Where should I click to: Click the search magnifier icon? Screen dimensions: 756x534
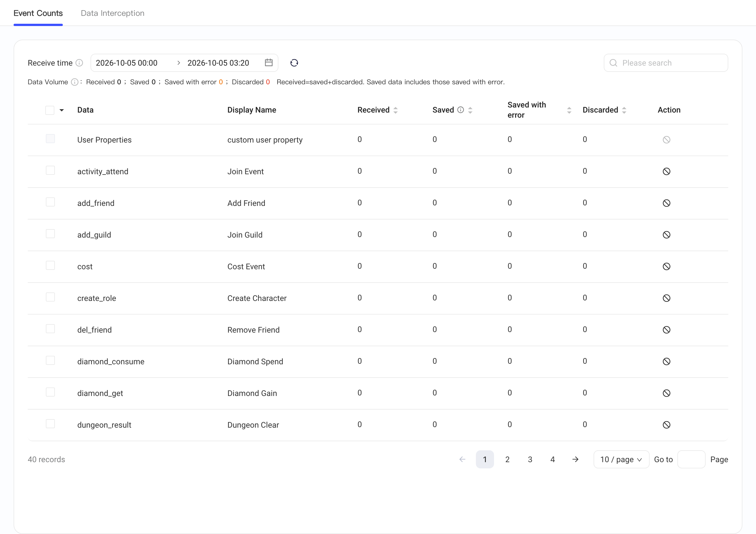pyautogui.click(x=613, y=63)
